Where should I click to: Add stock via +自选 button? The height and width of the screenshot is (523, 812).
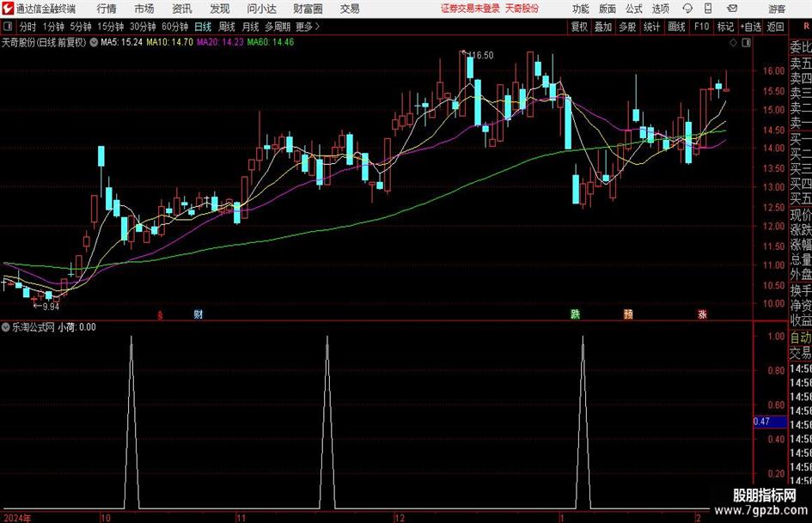point(750,27)
